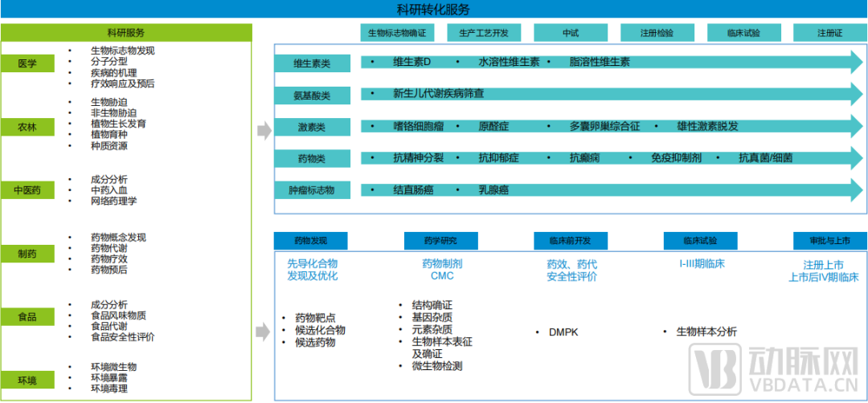Click 结直肠癌 in the tumor marker row

pos(413,190)
